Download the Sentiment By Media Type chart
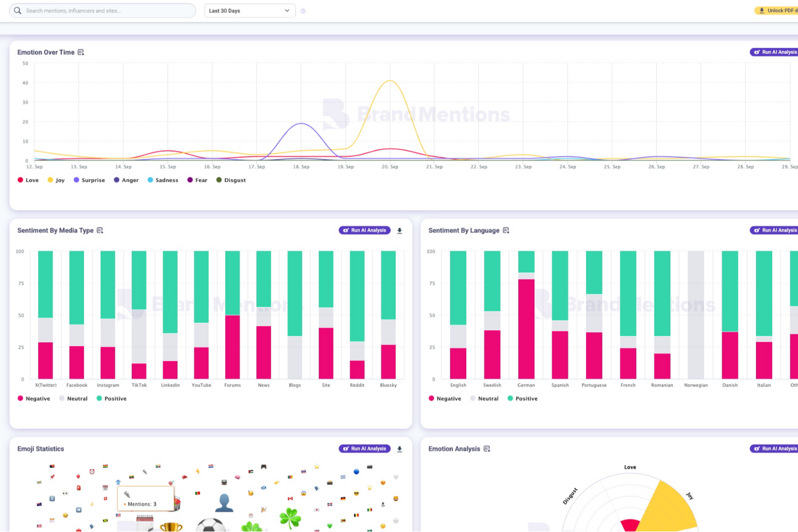This screenshot has height=532, width=798. pos(400,231)
